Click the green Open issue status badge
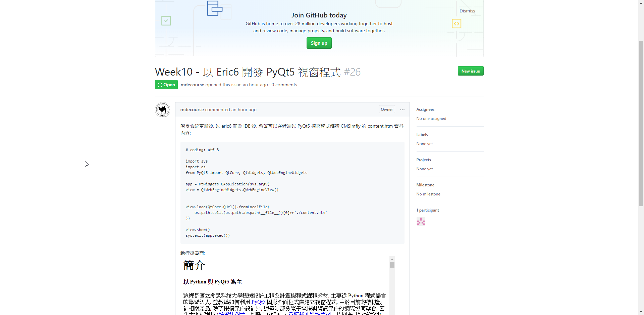 pyautogui.click(x=166, y=85)
